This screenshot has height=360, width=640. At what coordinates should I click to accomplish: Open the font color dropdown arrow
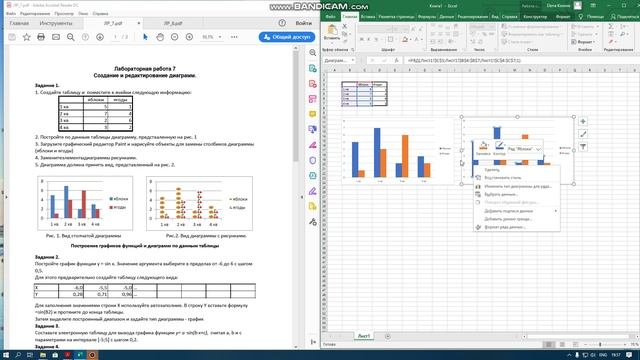(422, 40)
